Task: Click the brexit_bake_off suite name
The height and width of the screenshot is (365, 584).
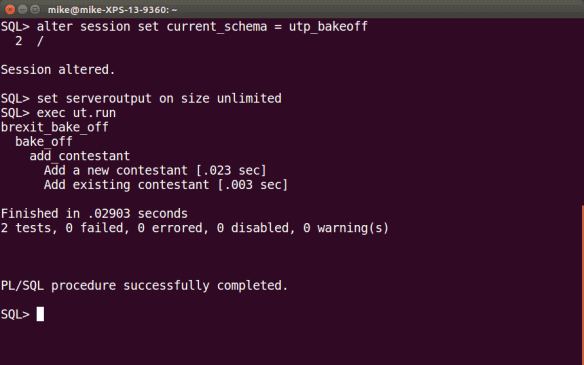Action: coord(54,127)
